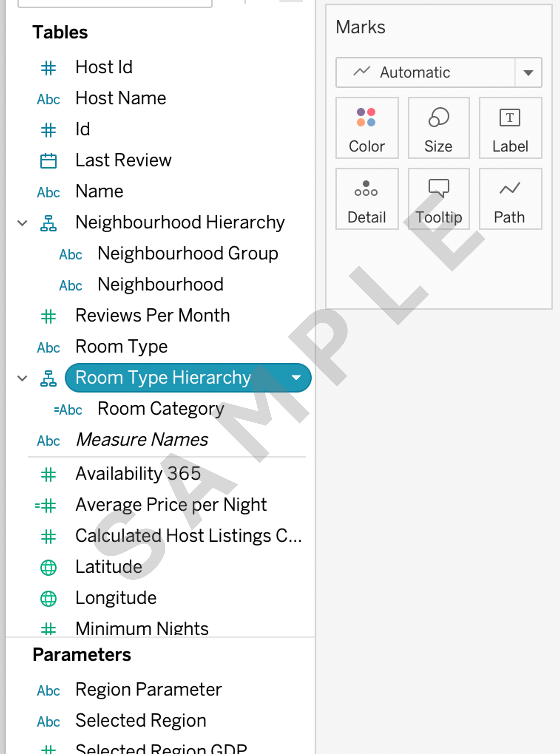Click the Size marks card icon
The width and height of the screenshot is (560, 754).
coord(438,117)
